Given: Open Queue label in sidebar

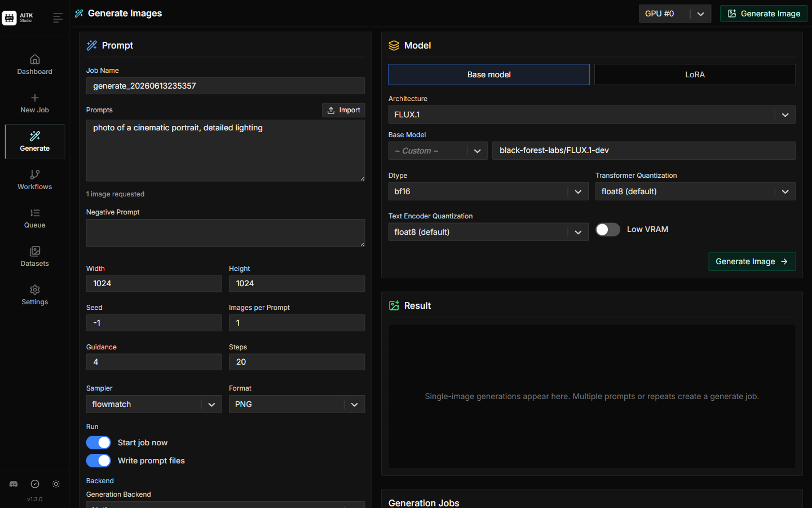Looking at the screenshot, I should pyautogui.click(x=35, y=225).
